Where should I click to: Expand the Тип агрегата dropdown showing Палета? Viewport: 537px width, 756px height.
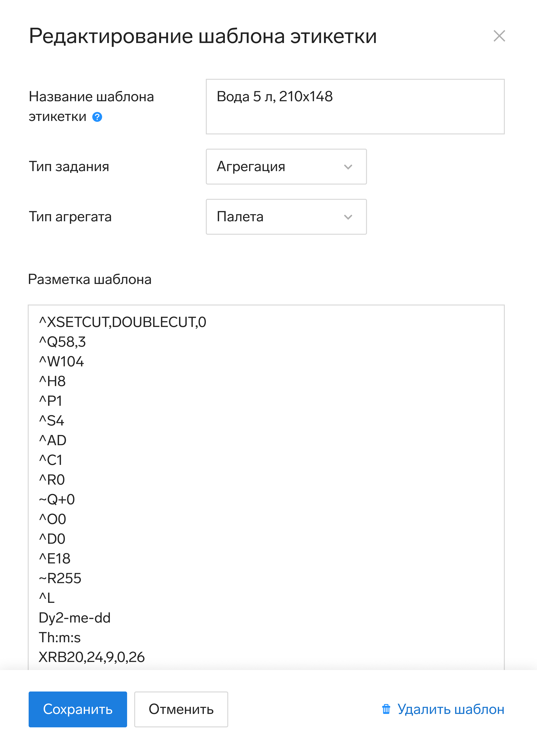[x=286, y=217]
